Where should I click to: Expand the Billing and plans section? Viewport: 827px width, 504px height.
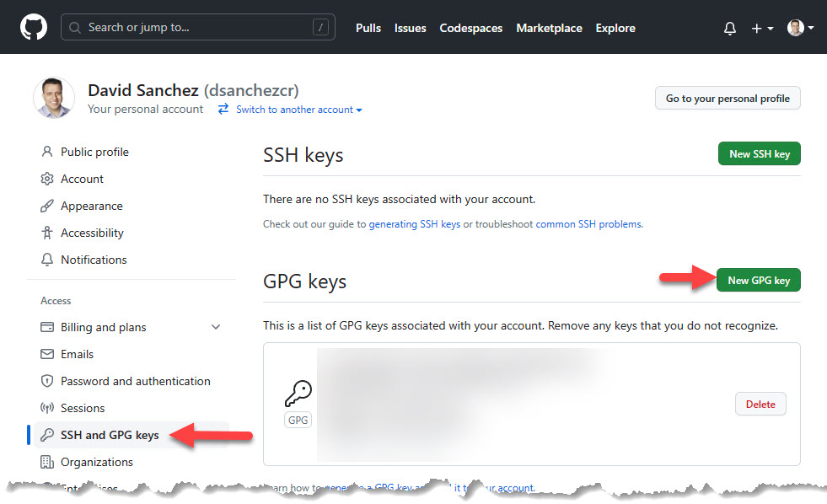click(216, 328)
